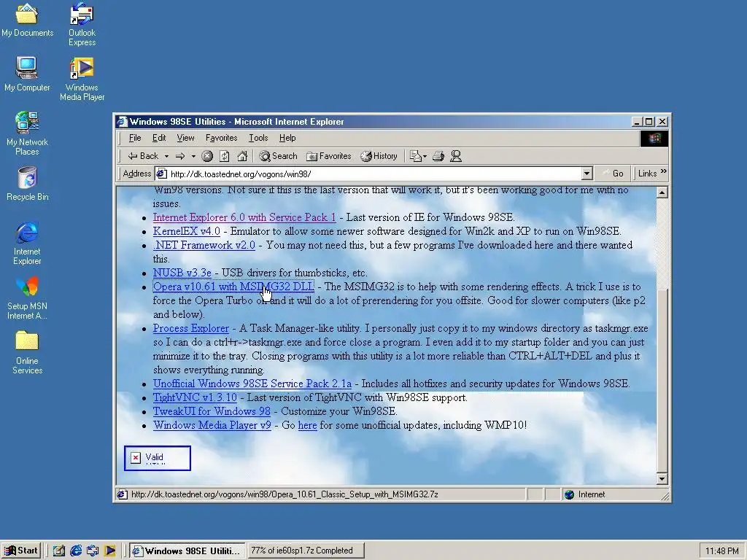Open Unofficial Windows 98SE Service Pack 2.1a link

tap(252, 384)
